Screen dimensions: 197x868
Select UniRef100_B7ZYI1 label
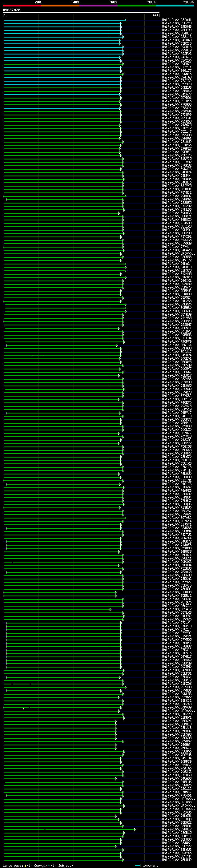tap(177, 67)
